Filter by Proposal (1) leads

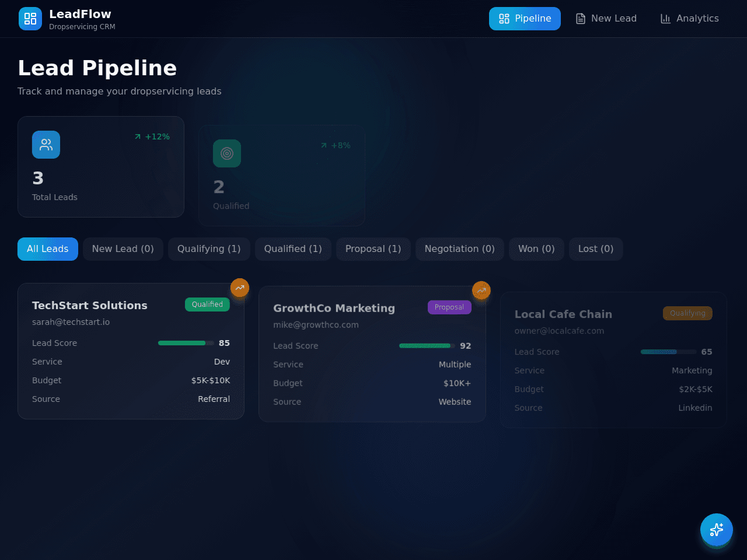pos(373,249)
